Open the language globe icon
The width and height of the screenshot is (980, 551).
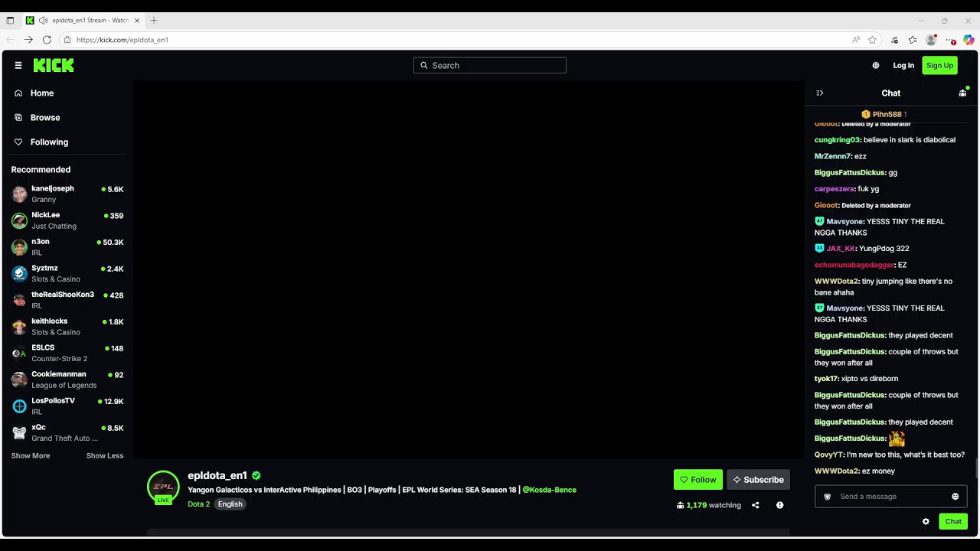point(876,66)
